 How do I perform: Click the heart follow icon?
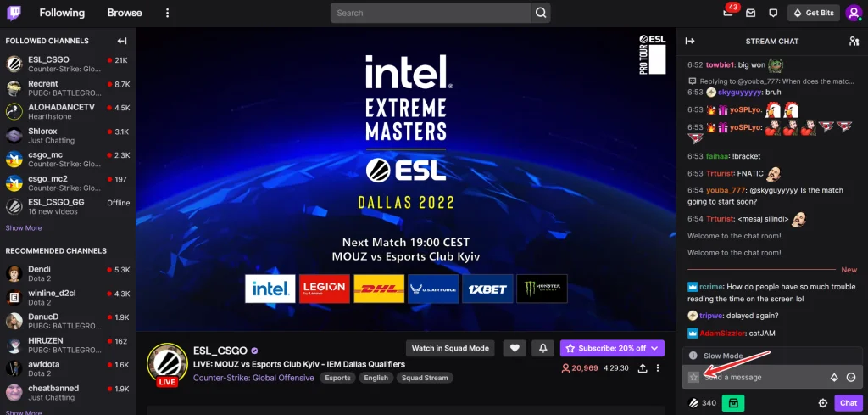(x=515, y=348)
